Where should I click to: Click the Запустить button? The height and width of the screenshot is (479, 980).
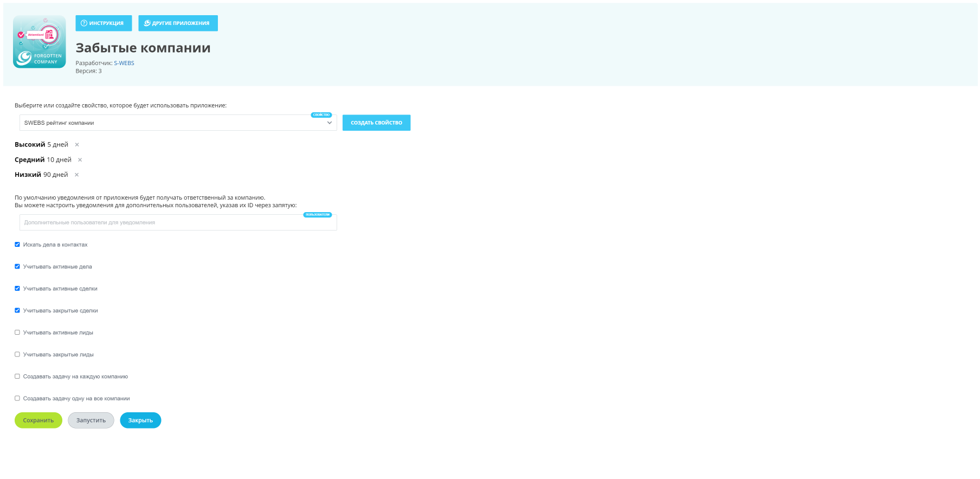pyautogui.click(x=91, y=420)
